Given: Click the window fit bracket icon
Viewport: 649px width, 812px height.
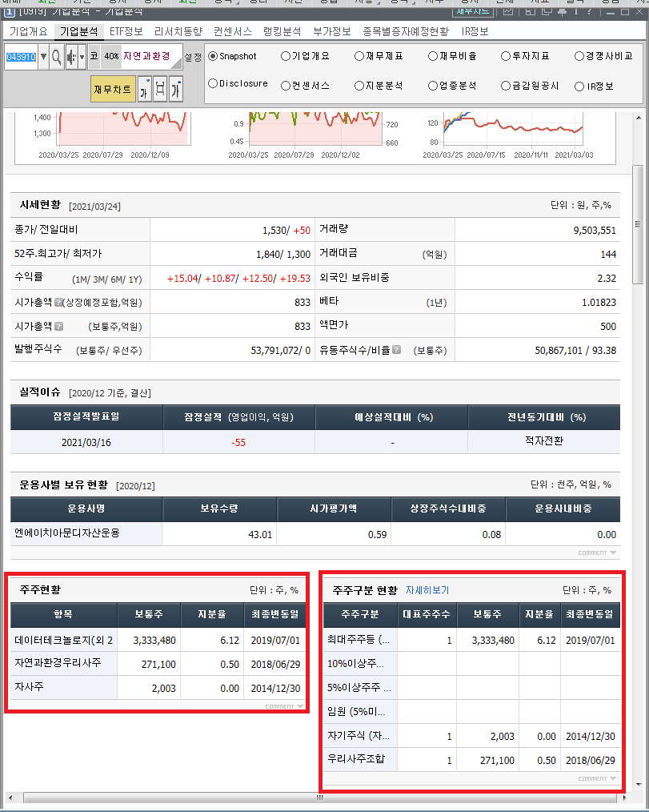Looking at the screenshot, I should point(160,90).
